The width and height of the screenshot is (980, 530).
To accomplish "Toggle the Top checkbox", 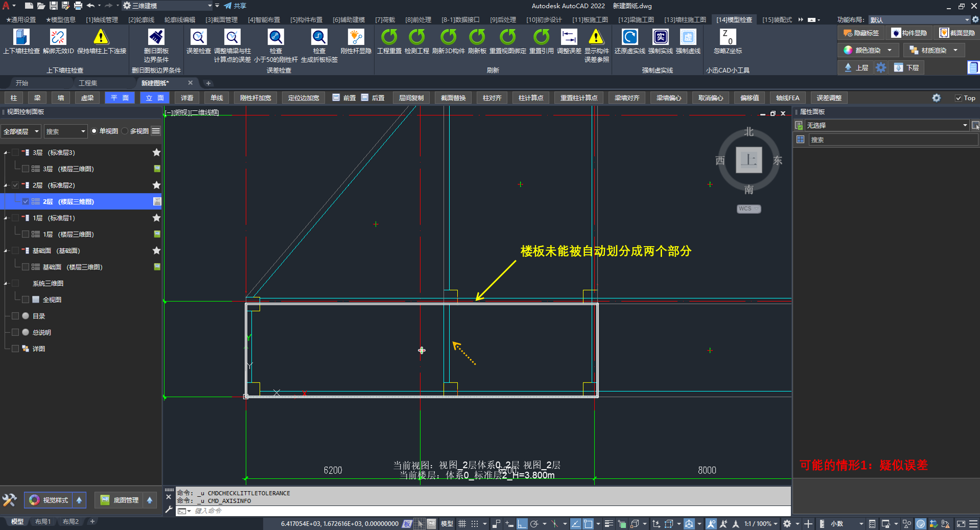I will tap(958, 98).
